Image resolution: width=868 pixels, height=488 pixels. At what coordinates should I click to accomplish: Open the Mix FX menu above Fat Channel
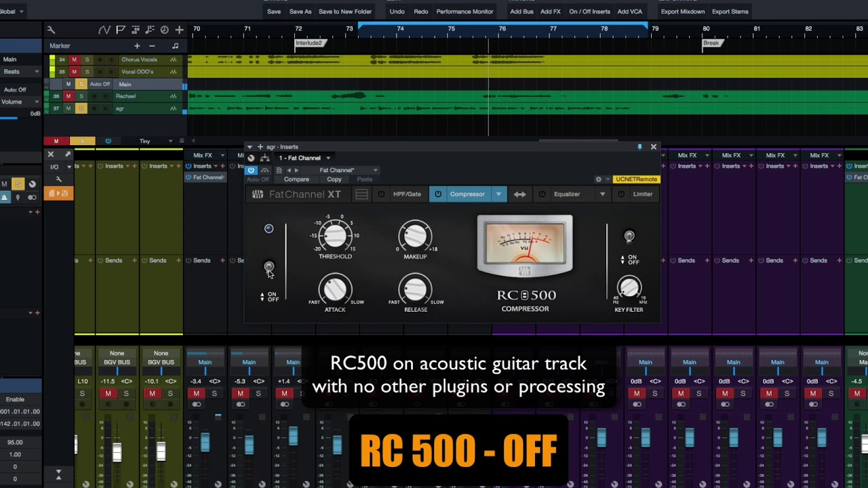point(207,155)
